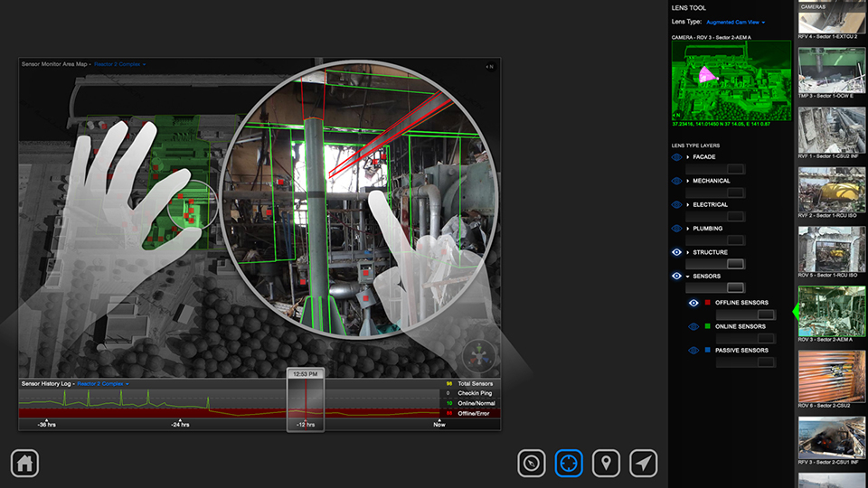Screen dimensions: 868x488
Task: Click the blue Passive Sensors color swatch
Action: (707, 351)
